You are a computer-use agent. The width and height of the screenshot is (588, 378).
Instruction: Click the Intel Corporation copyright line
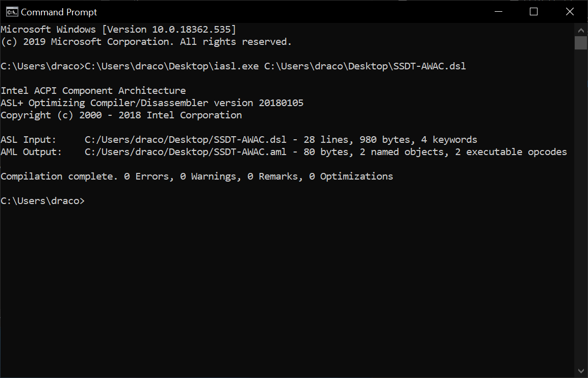click(x=121, y=115)
